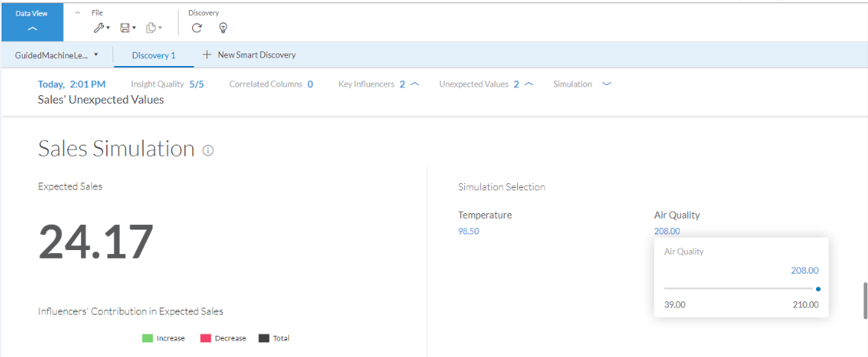Open the Temperature value 98.50
The height and width of the screenshot is (357, 868).
click(469, 231)
